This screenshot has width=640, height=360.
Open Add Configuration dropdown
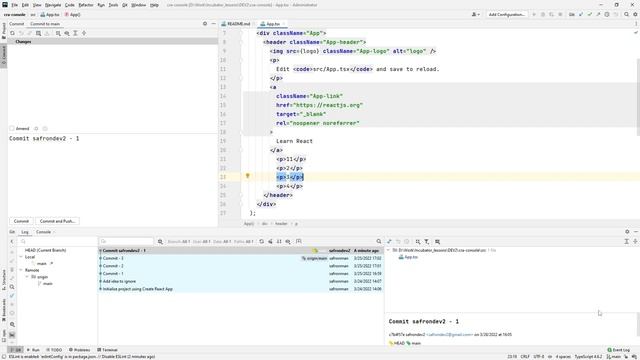[x=507, y=14]
